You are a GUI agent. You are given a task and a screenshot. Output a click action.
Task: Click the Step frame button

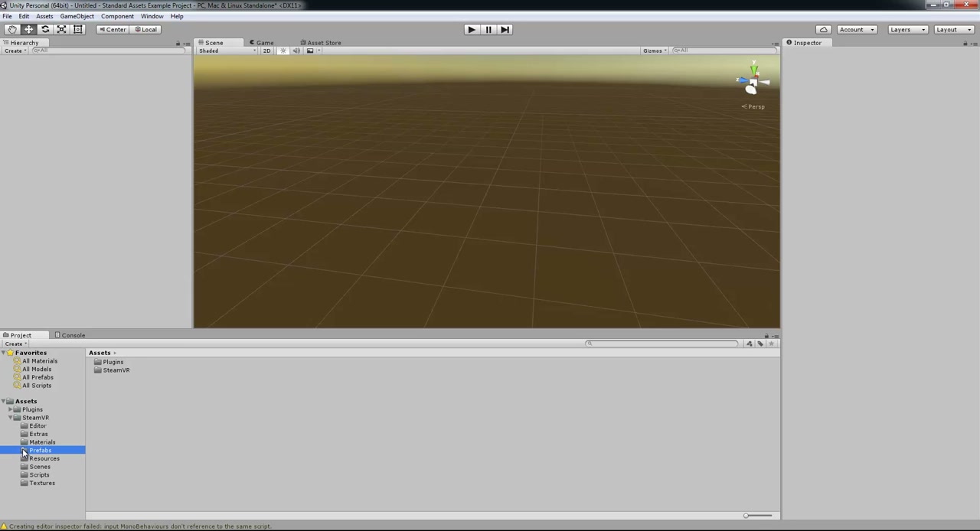pyautogui.click(x=505, y=29)
